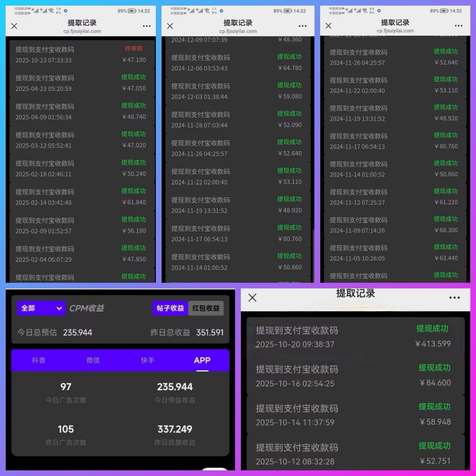Toggle to the APP earnings view

[202, 360]
